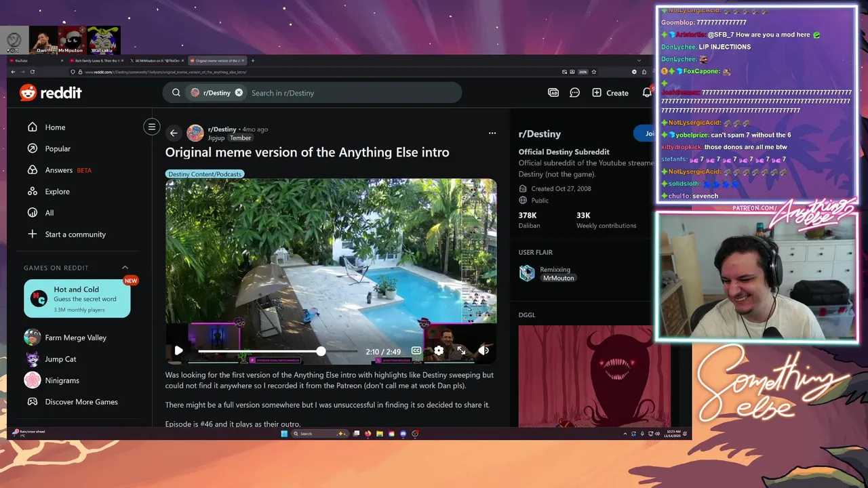Bookmark this page with the star icon

594,72
